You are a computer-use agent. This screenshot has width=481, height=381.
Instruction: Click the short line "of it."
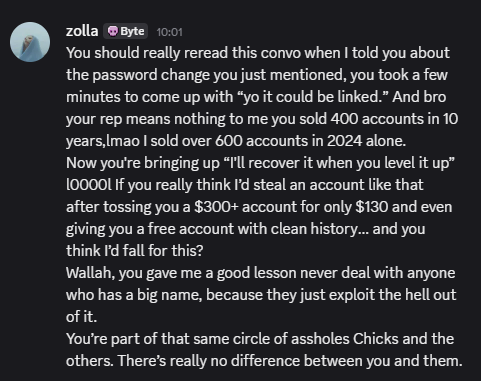82,317
